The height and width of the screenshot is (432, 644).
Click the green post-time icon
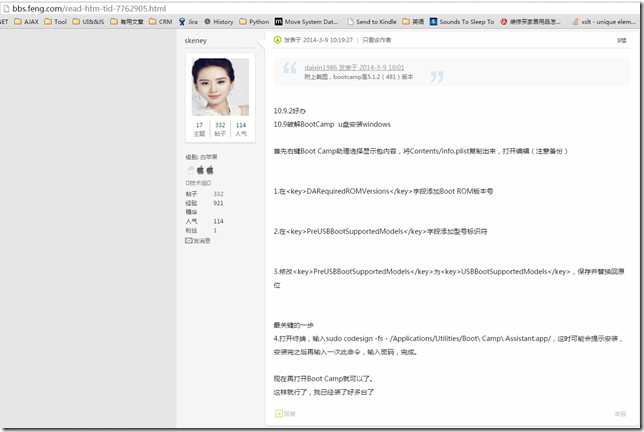click(277, 40)
